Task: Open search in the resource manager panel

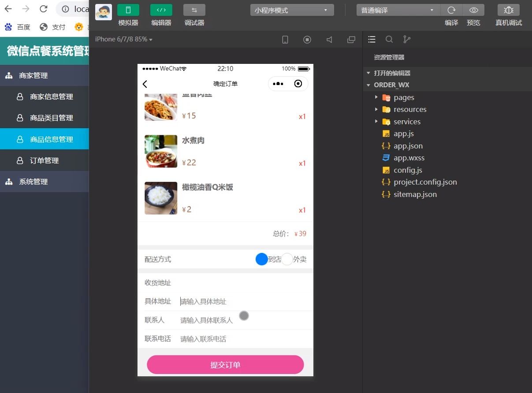Action: pyautogui.click(x=389, y=39)
